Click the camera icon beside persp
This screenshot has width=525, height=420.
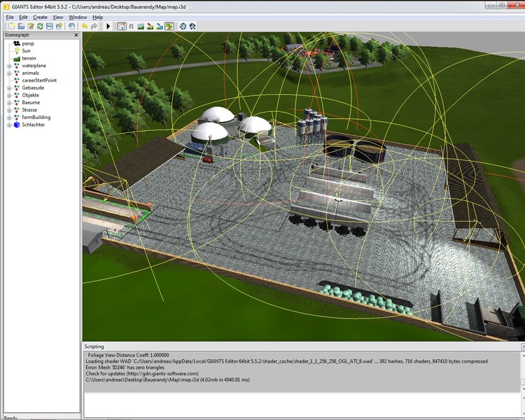[x=16, y=43]
